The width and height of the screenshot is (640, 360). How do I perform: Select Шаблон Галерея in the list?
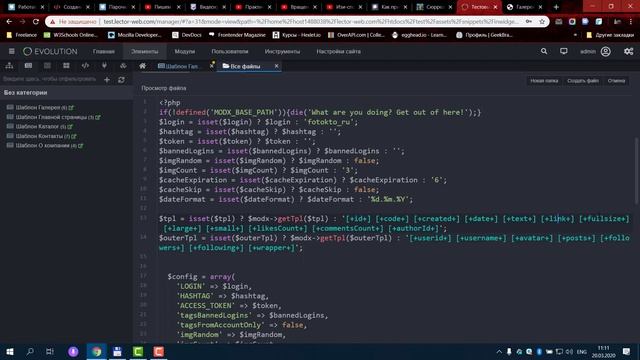coord(38,108)
